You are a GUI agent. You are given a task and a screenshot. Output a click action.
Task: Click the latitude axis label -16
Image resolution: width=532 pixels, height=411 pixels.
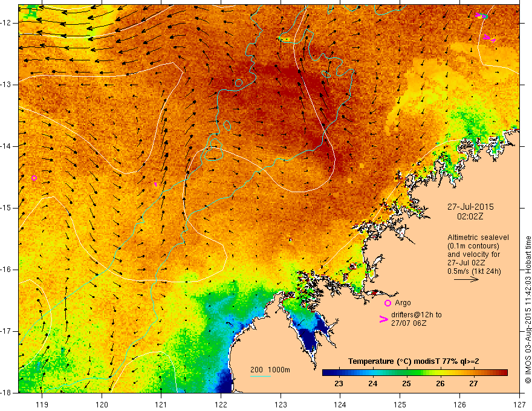click(x=6, y=270)
